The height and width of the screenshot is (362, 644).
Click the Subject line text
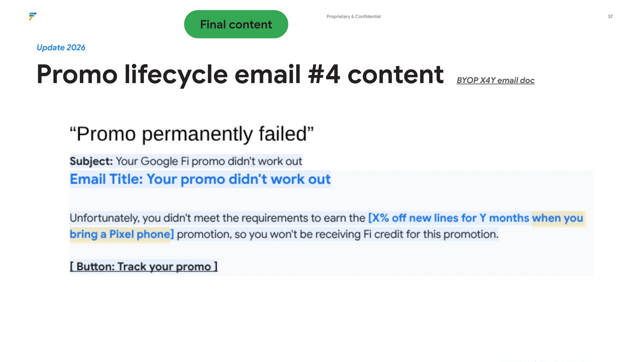point(186,161)
